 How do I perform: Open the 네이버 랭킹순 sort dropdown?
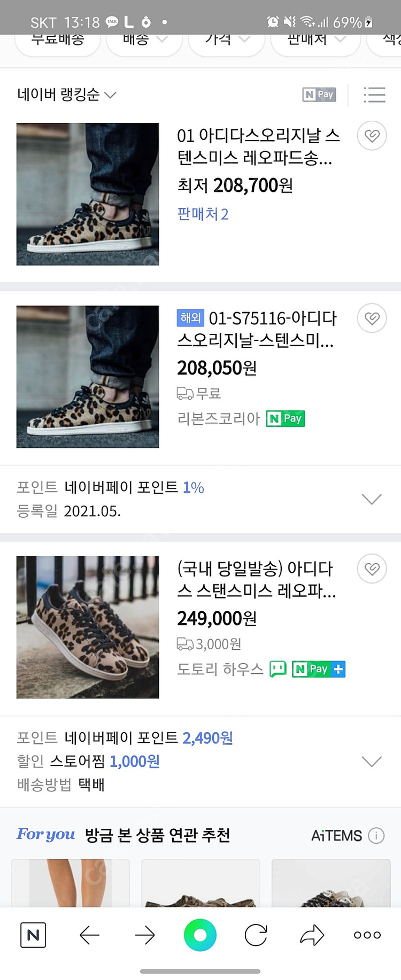click(x=66, y=95)
